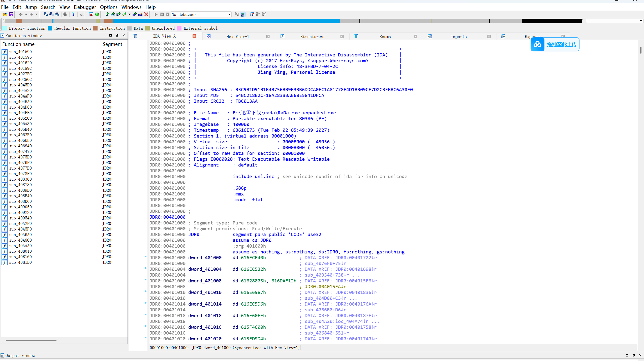The image size is (644, 361).
Task: Click the red X delete icon
Action: pyautogui.click(x=146, y=14)
